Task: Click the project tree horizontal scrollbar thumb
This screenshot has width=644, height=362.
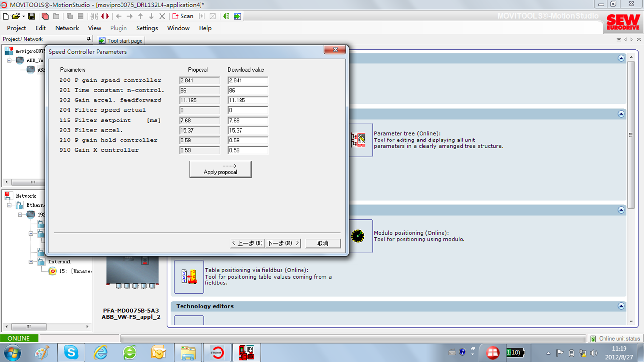Action: [x=33, y=182]
